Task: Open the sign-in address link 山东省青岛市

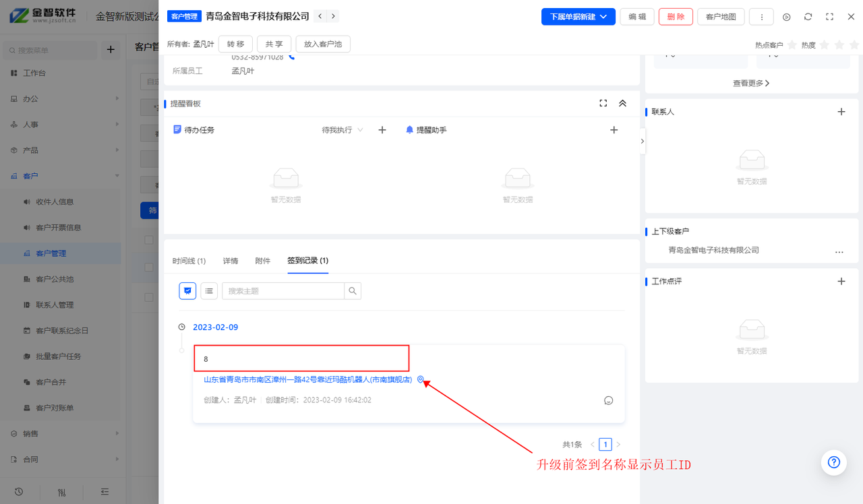Action: tap(307, 380)
